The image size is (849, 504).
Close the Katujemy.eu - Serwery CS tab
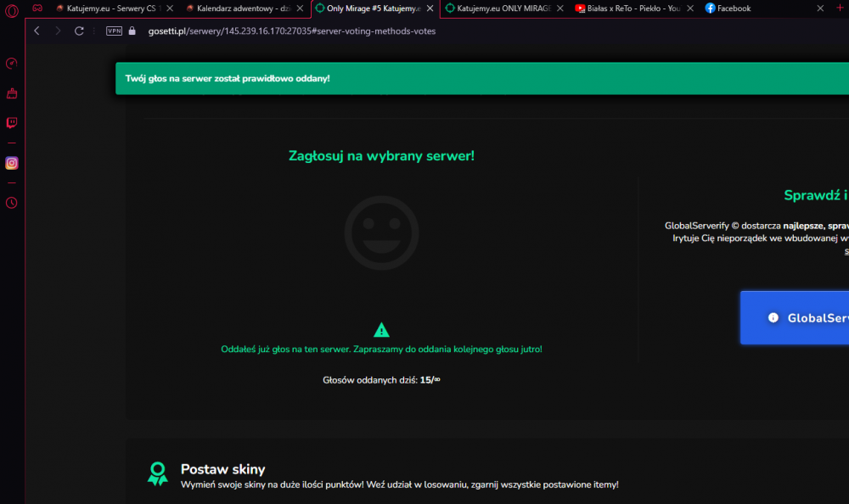tap(170, 8)
